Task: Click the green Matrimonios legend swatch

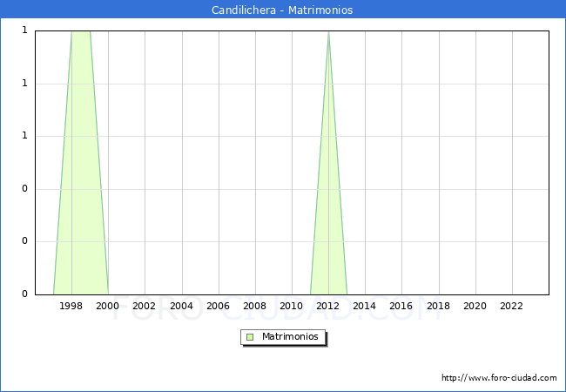Action: (250, 337)
